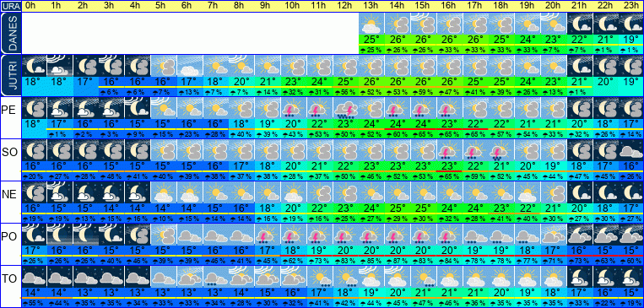This screenshot has width=644, height=308.
Task: Click the DANES 13h sun-and-cloud weather icon
Action: point(371,23)
